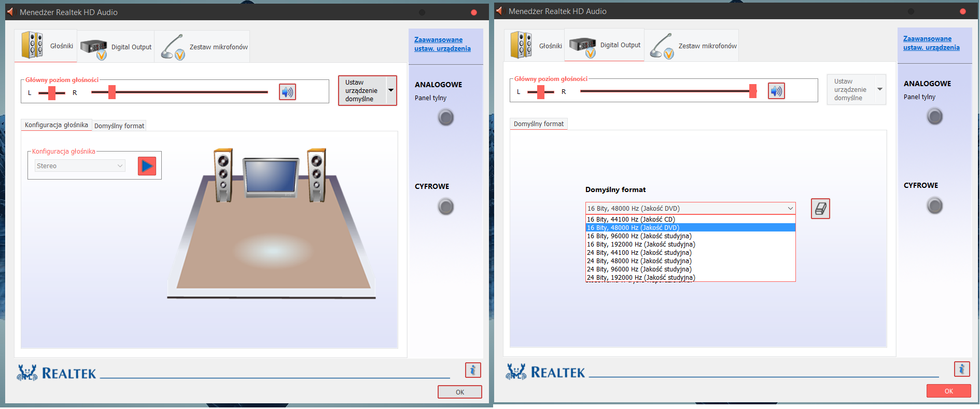980x409 pixels.
Task: Click dark minimize dot in left window
Action: coord(422,12)
